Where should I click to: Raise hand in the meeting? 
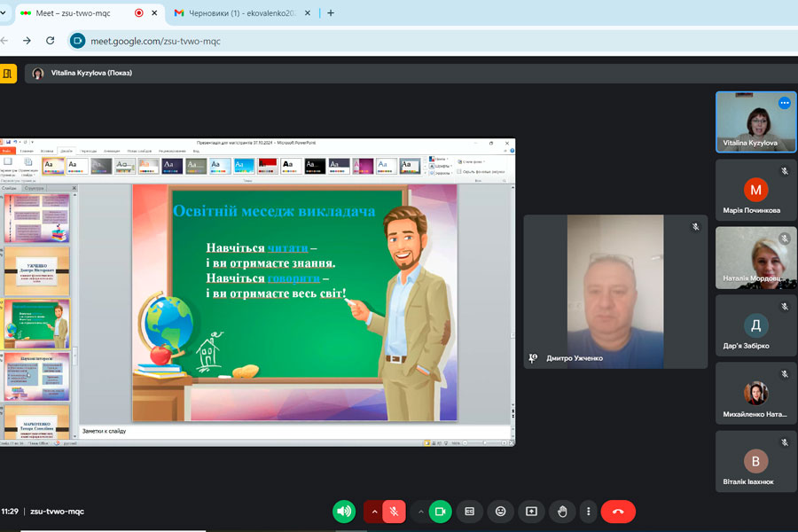[561, 511]
